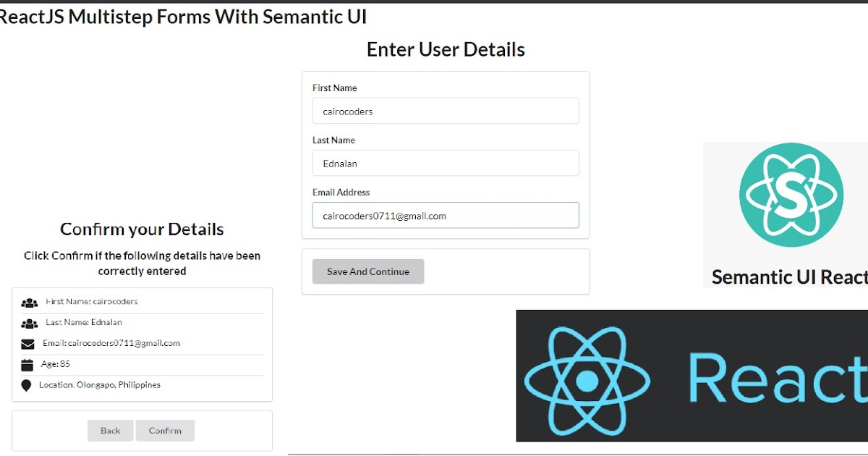Click the map pin icon beside Location detail
This screenshot has width=868, height=456.
[x=27, y=384]
